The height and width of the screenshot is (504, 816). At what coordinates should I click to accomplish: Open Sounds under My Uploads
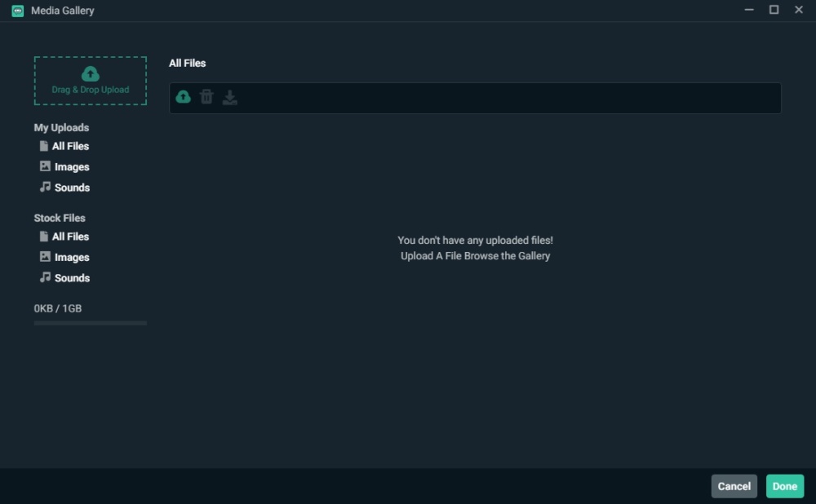point(64,188)
